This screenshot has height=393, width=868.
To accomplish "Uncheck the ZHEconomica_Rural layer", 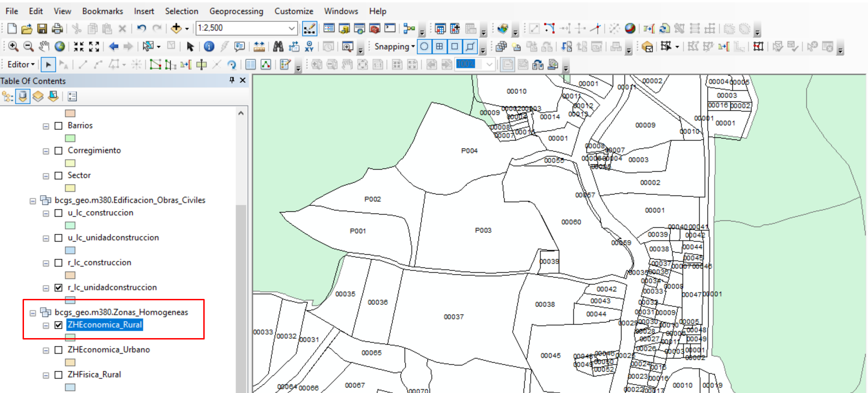I will (59, 325).
